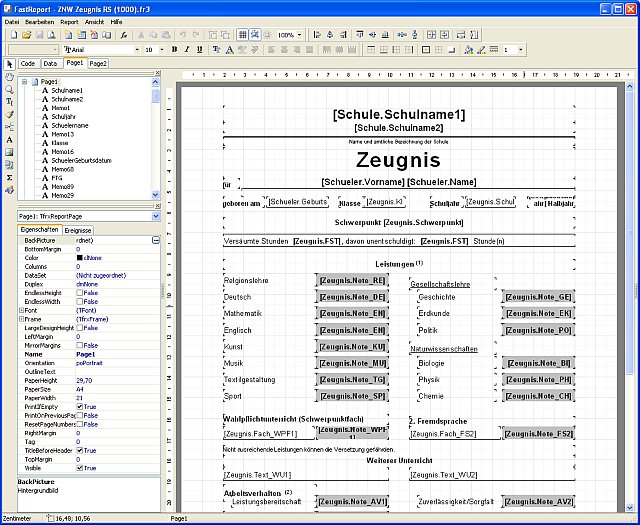Uncheck the PrintIfEmpty property

pyautogui.click(x=80, y=407)
